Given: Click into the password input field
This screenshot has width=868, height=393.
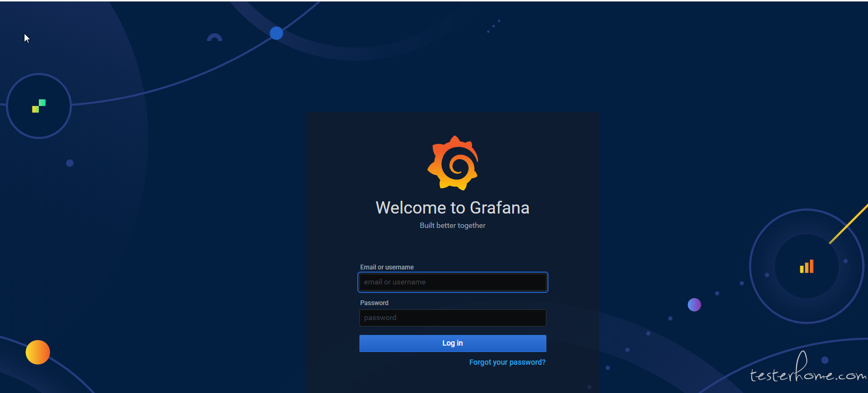Looking at the screenshot, I should tap(453, 318).
